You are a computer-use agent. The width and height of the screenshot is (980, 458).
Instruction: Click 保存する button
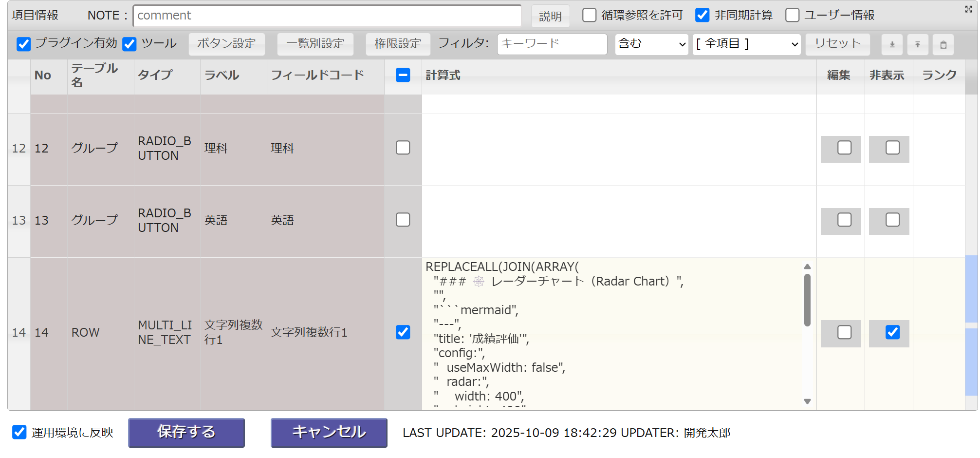tap(186, 433)
